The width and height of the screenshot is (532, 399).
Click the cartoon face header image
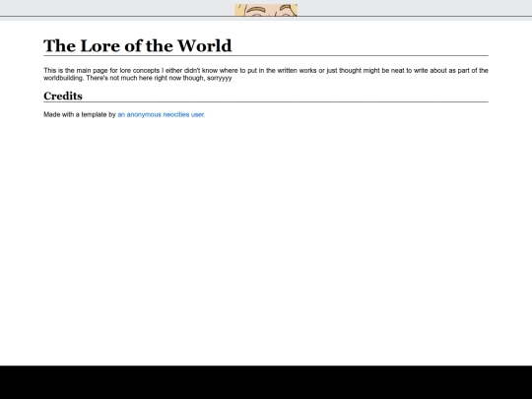tap(266, 10)
